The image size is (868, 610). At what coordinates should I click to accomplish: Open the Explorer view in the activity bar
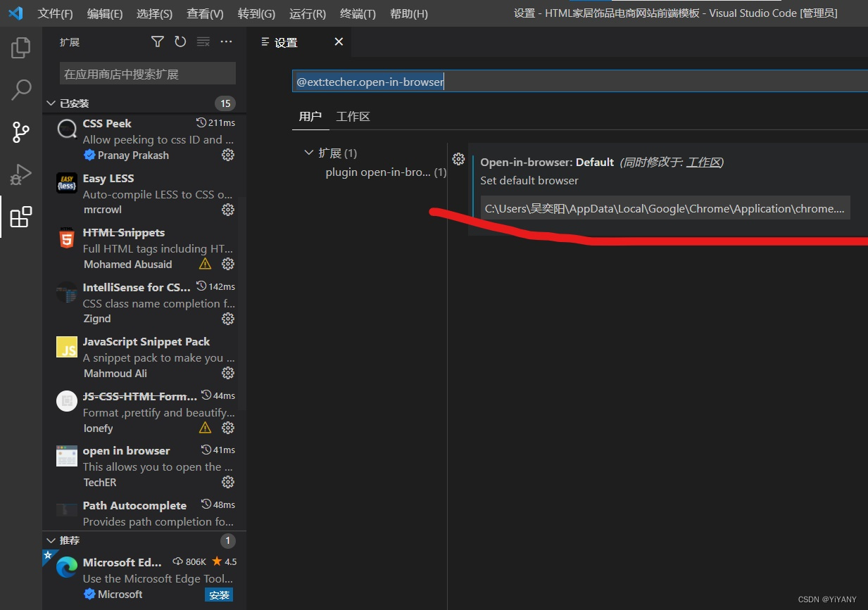(x=20, y=48)
